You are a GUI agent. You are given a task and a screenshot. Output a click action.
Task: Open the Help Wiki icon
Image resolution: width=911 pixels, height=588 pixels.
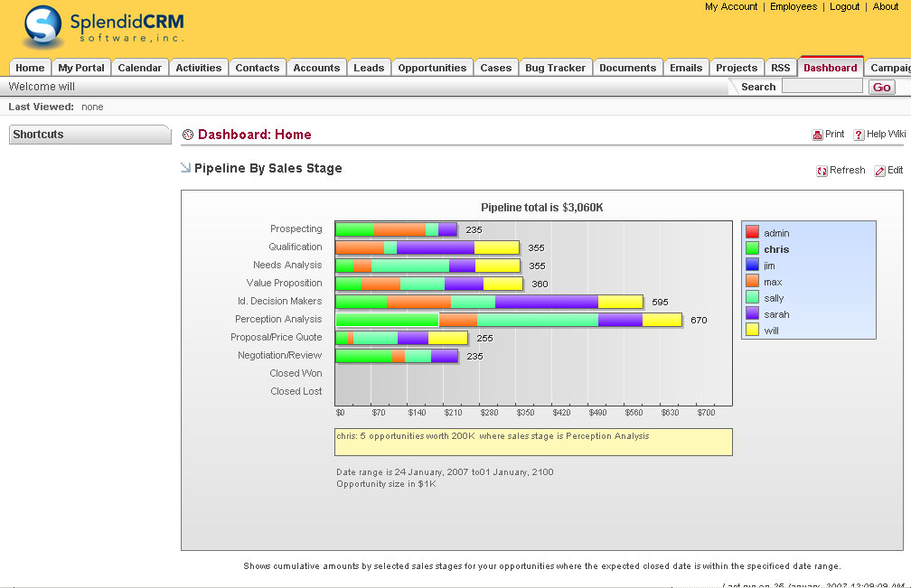[859, 135]
